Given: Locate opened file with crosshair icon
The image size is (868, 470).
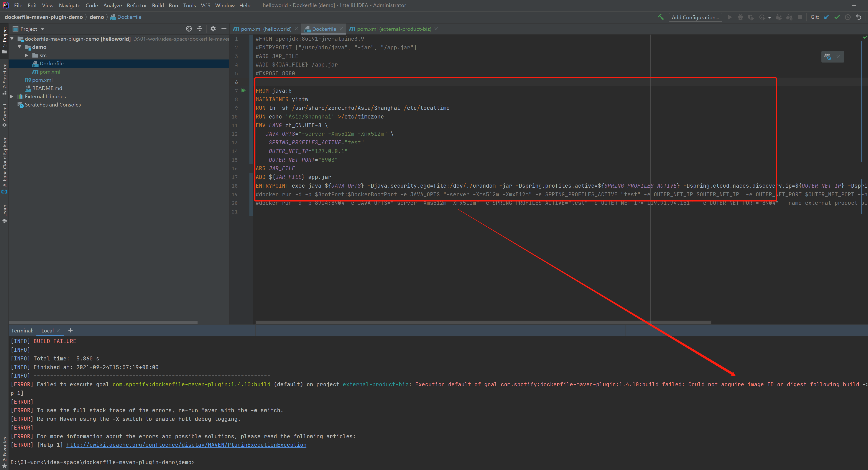Looking at the screenshot, I should (189, 29).
